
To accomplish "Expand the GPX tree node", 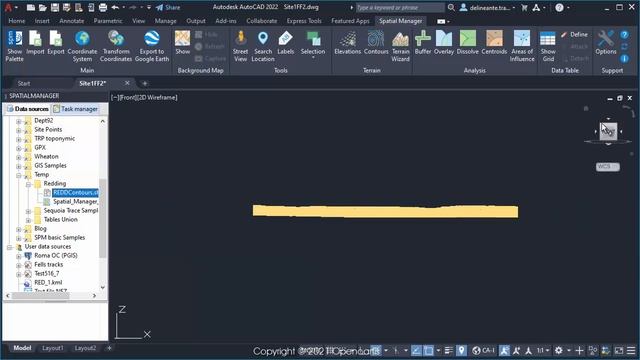I will click(18, 148).
